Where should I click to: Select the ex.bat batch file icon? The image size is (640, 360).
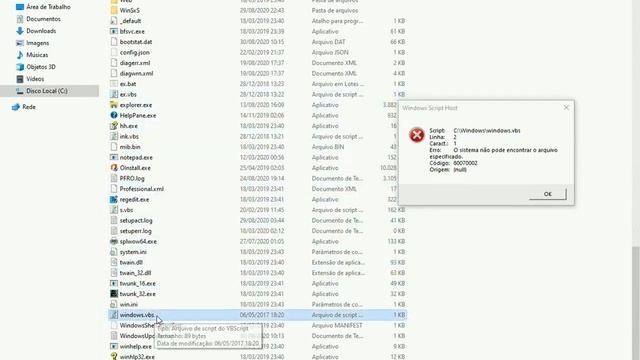point(114,84)
